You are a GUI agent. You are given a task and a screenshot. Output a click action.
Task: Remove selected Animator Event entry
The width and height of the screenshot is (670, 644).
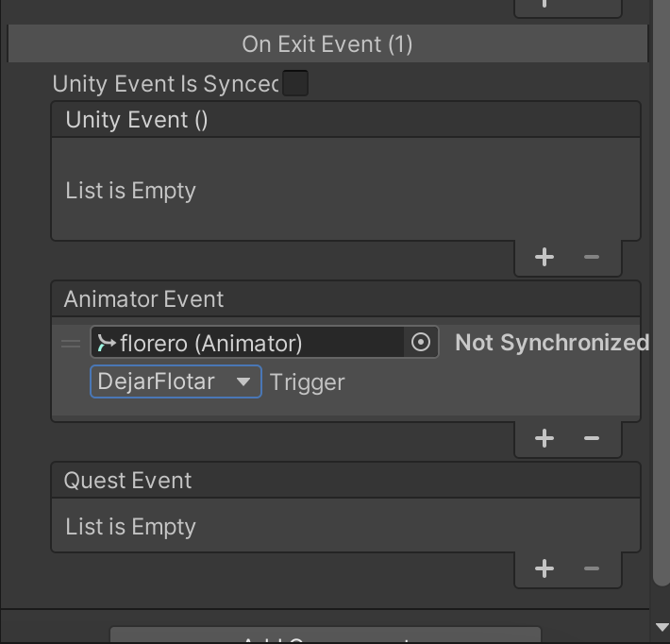point(592,438)
